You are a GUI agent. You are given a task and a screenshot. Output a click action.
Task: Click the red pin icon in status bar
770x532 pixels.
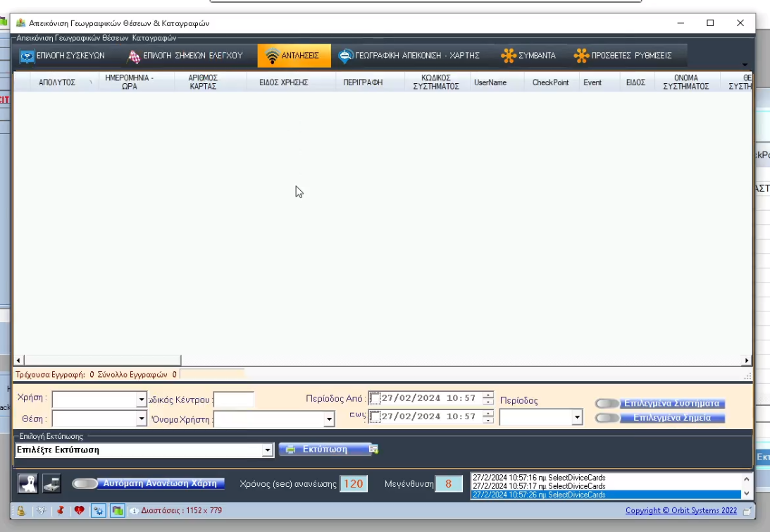point(60,511)
